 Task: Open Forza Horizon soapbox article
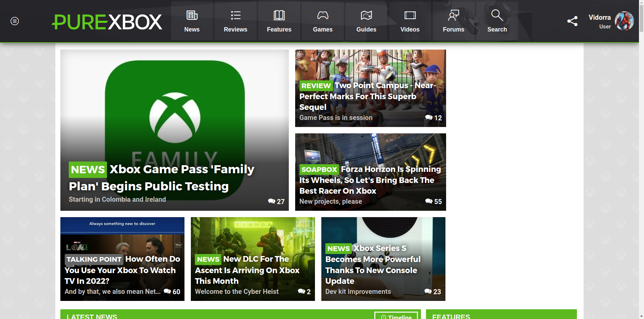tap(370, 180)
